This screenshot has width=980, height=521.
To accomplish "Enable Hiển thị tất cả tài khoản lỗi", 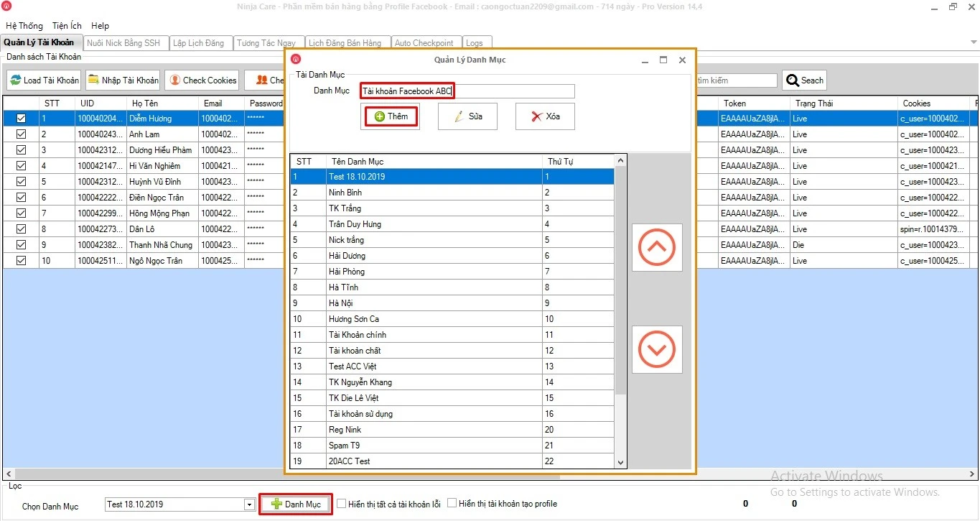I will [x=342, y=504].
